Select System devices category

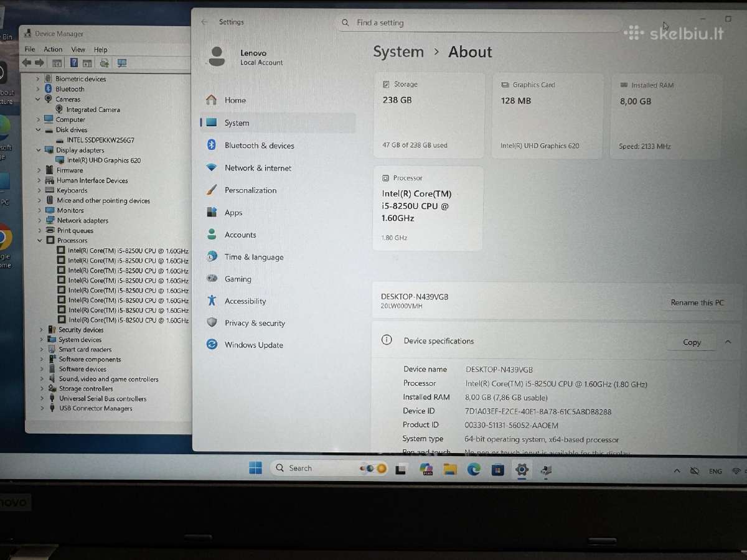tap(80, 340)
